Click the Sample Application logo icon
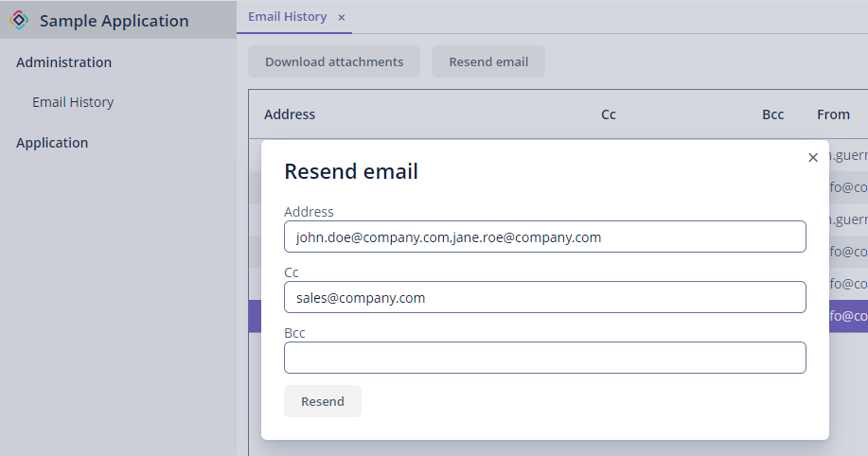Viewport: 868px width, 456px height. pyautogui.click(x=19, y=20)
